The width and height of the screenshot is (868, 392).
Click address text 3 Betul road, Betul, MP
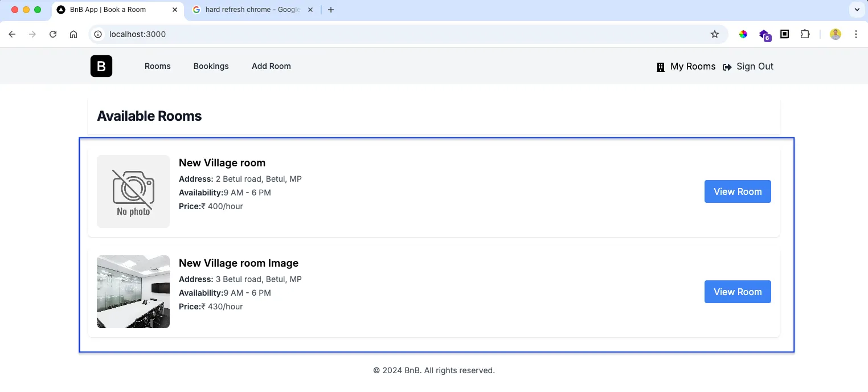coord(259,279)
